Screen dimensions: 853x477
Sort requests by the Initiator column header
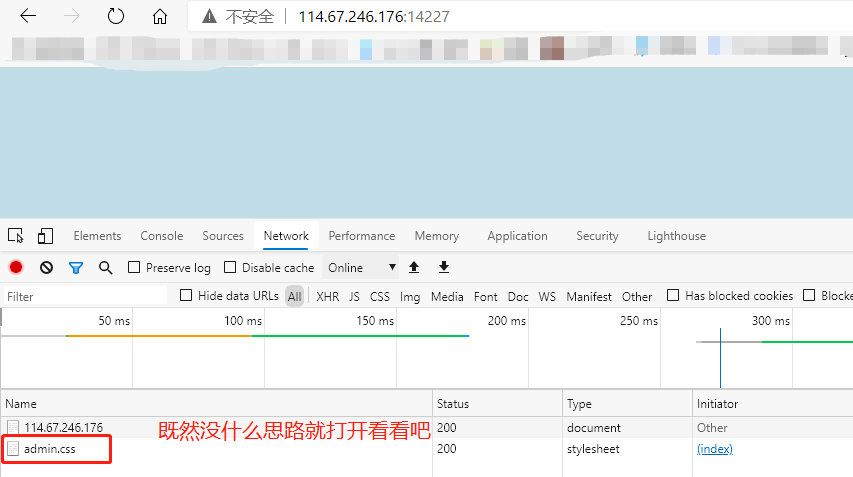[x=772, y=404]
